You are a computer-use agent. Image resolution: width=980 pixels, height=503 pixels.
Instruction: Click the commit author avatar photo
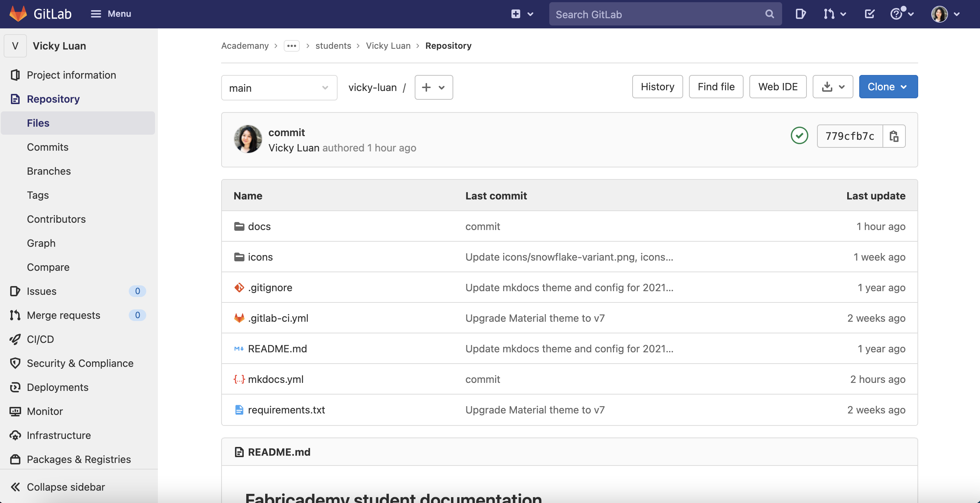tap(248, 139)
